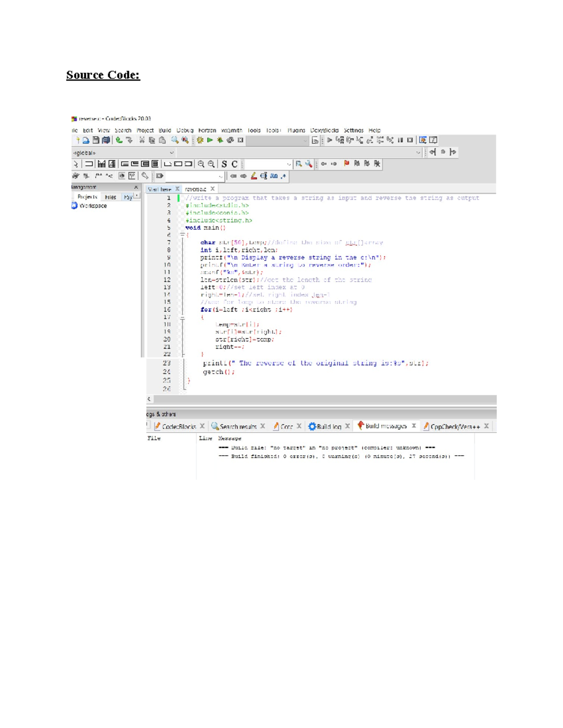Viewport: 563px width, 728px height.
Task: Open the Debug menu
Action: click(185, 130)
